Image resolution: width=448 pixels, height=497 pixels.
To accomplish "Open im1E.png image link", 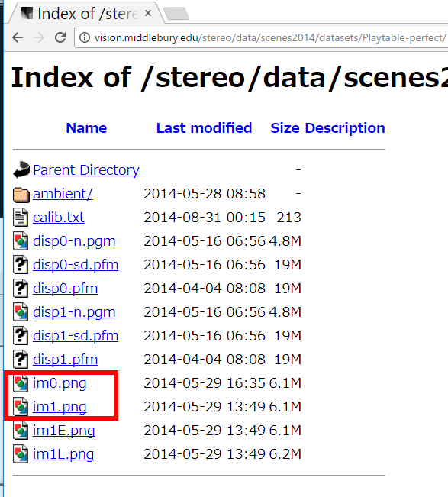I will click(x=63, y=431).
